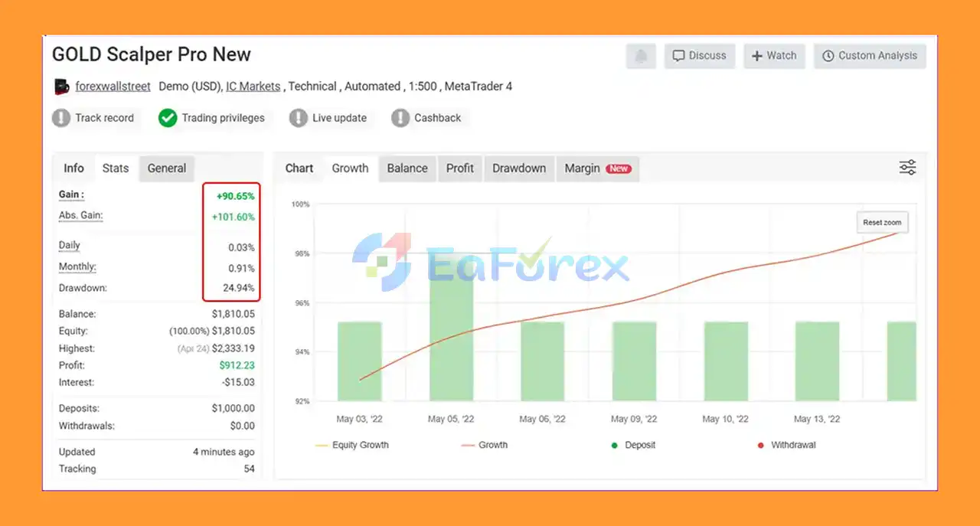Switch to the Stats tab

tap(116, 168)
